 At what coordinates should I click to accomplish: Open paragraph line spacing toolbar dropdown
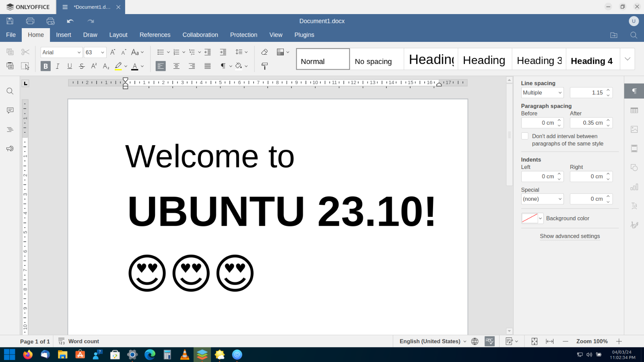pyautogui.click(x=242, y=52)
